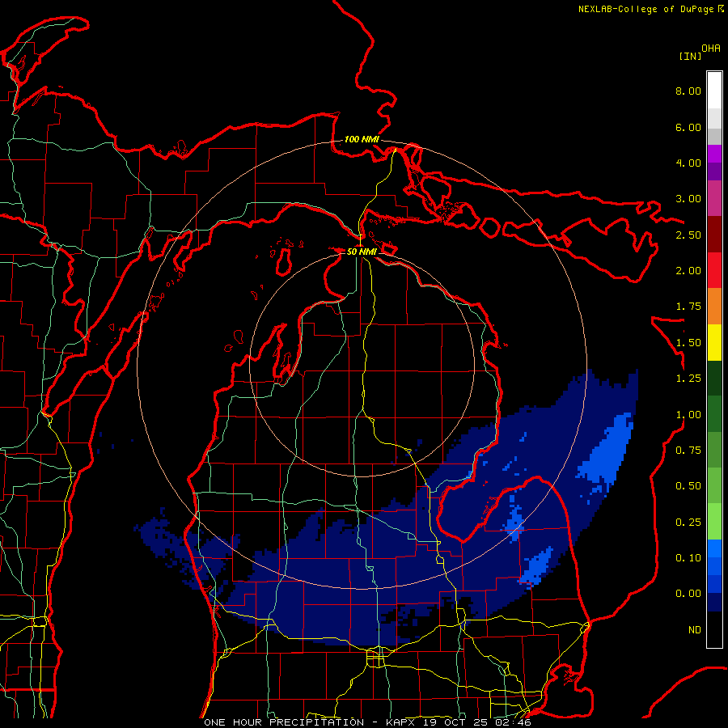
Task: Click the 100 NMI range ring label
Action: (x=362, y=139)
